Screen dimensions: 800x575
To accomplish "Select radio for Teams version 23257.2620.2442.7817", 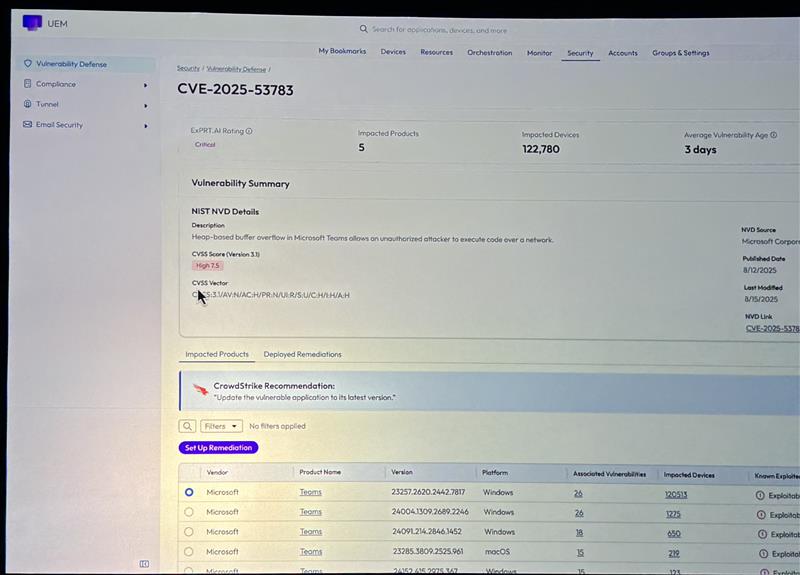I will click(x=189, y=492).
